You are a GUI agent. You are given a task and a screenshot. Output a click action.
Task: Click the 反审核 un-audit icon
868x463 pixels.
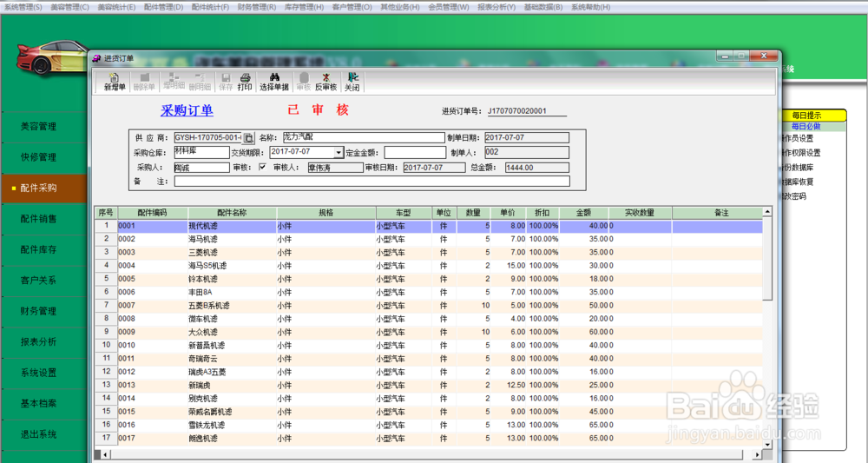[326, 82]
